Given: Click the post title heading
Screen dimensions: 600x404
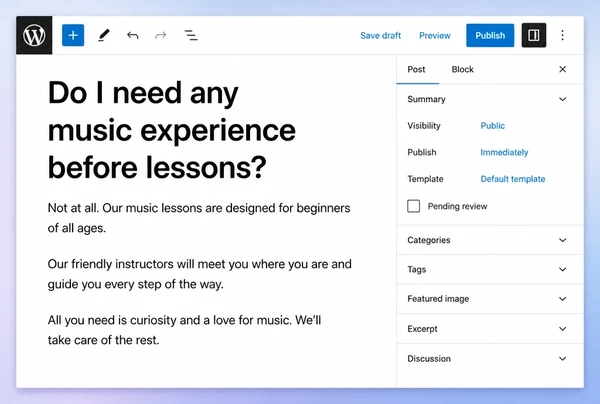Looking at the screenshot, I should click(x=171, y=130).
